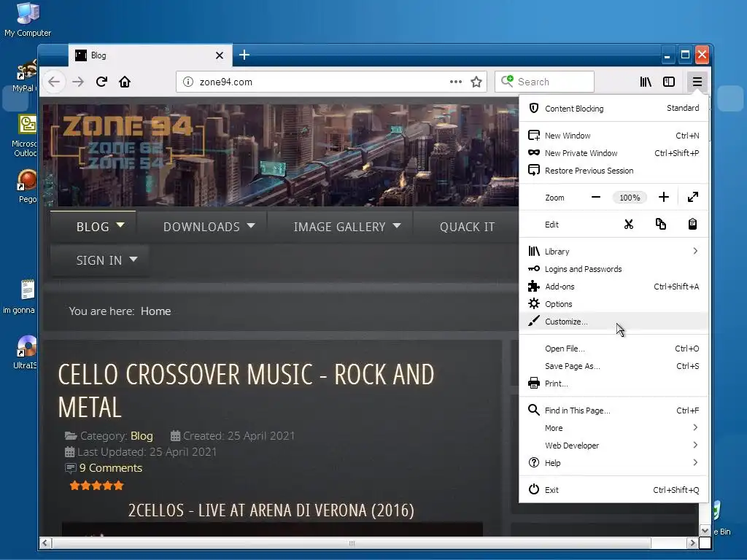Click horizontal scrollbar right arrow
Screen dimensions: 747x560
pyautogui.click(x=692, y=543)
